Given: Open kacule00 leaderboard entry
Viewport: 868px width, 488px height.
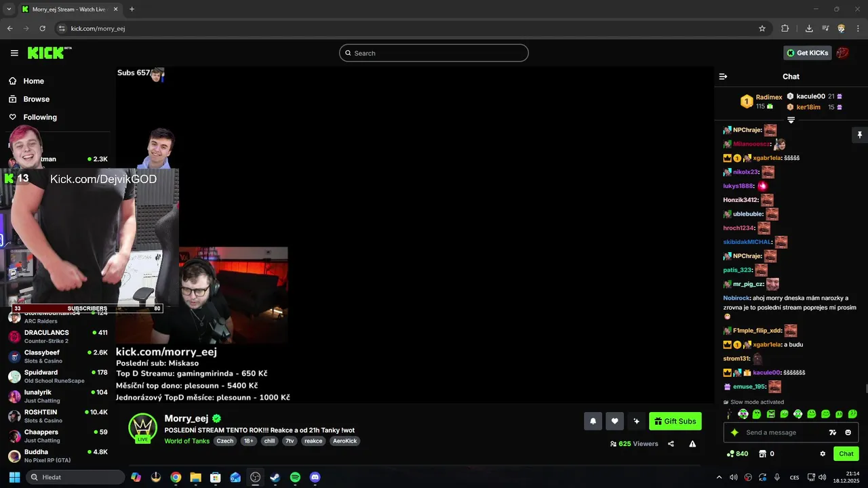Looking at the screenshot, I should tap(814, 96).
